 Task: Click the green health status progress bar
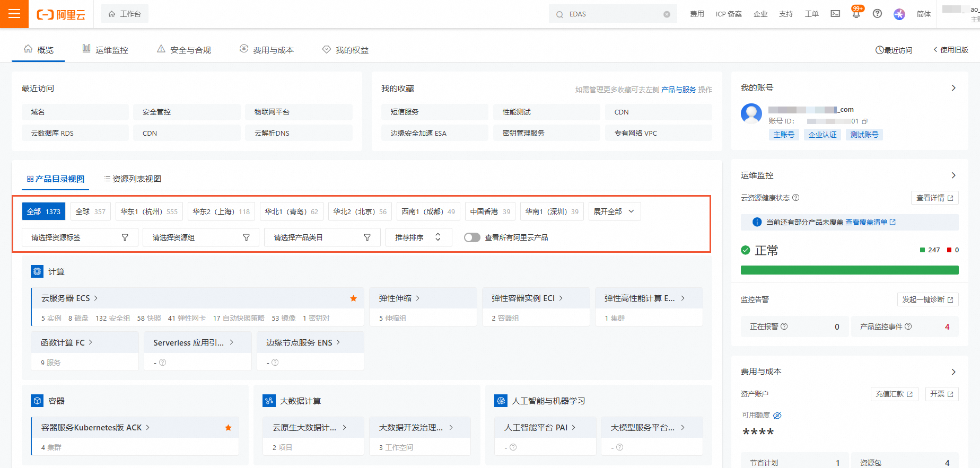[850, 270]
